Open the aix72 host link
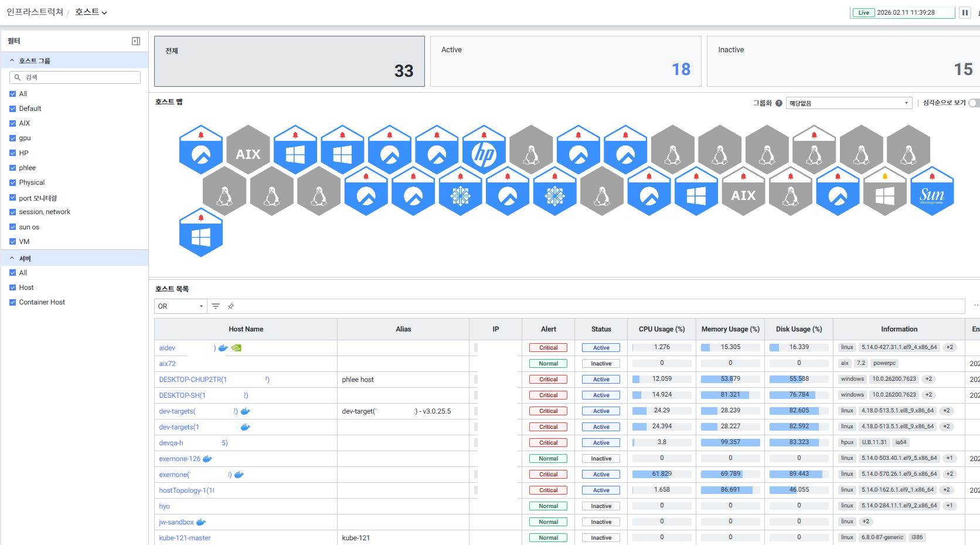 [x=167, y=364]
